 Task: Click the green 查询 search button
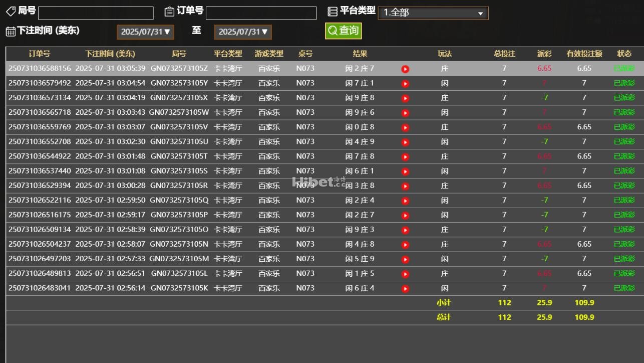tap(343, 31)
